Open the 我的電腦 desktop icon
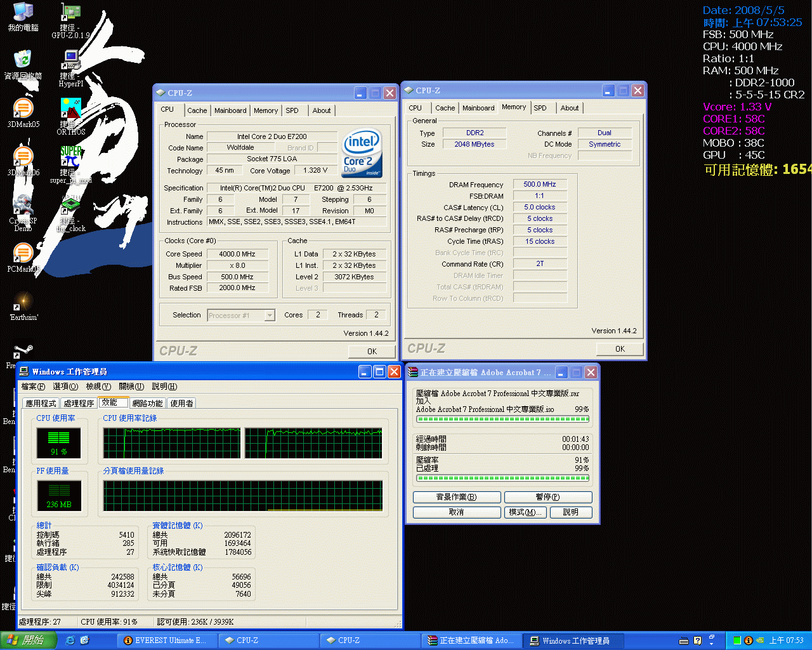 (23, 17)
